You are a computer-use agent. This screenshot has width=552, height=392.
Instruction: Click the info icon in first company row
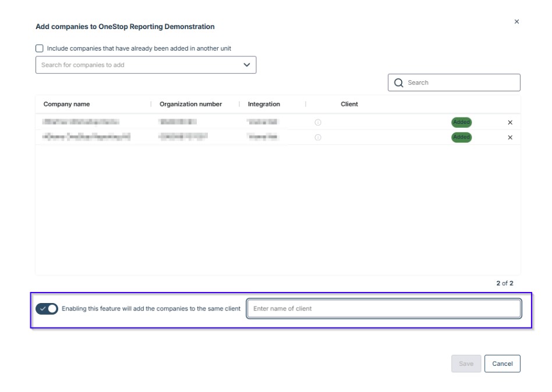(318, 123)
